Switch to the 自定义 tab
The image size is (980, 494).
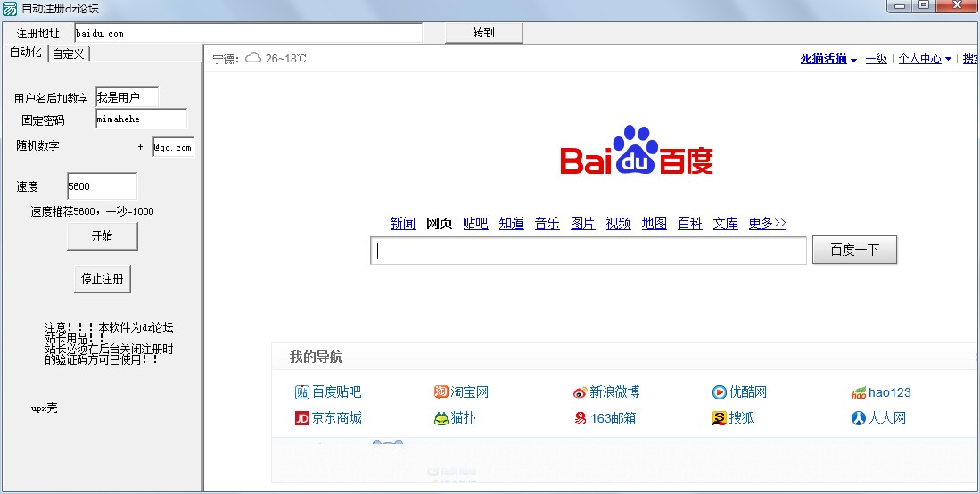click(68, 54)
